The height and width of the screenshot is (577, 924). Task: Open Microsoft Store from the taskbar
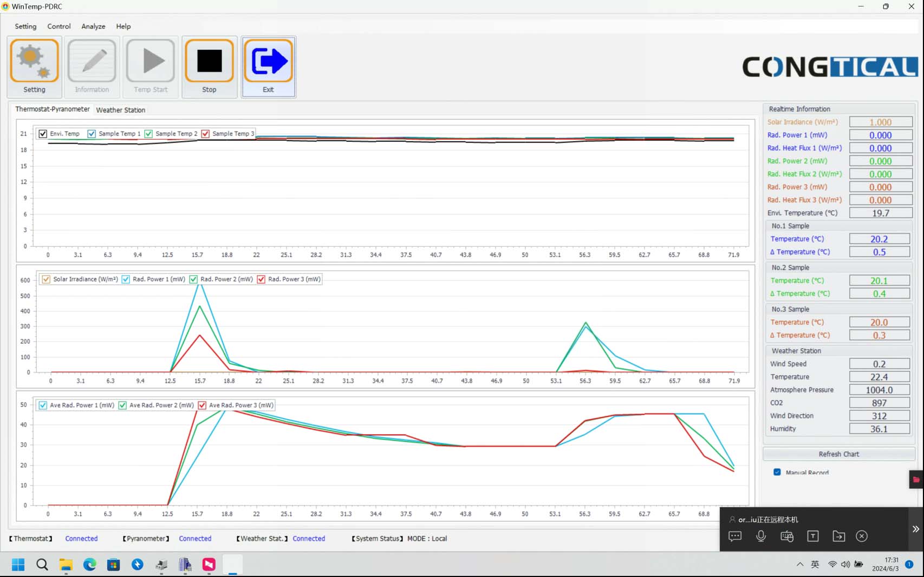[113, 565]
